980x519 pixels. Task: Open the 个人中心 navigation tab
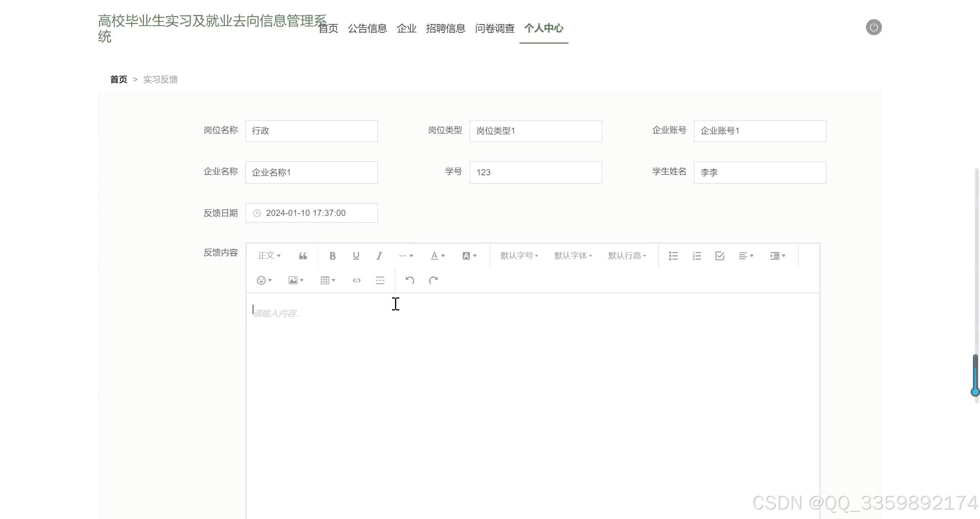point(544,28)
